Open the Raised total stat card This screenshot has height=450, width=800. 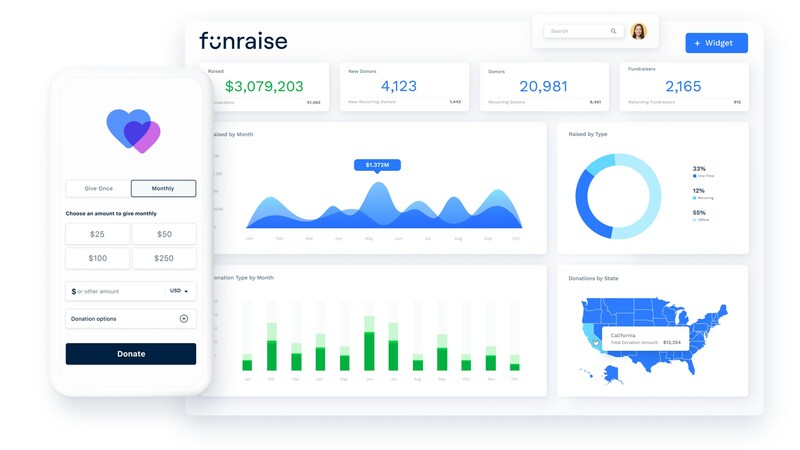(x=265, y=87)
